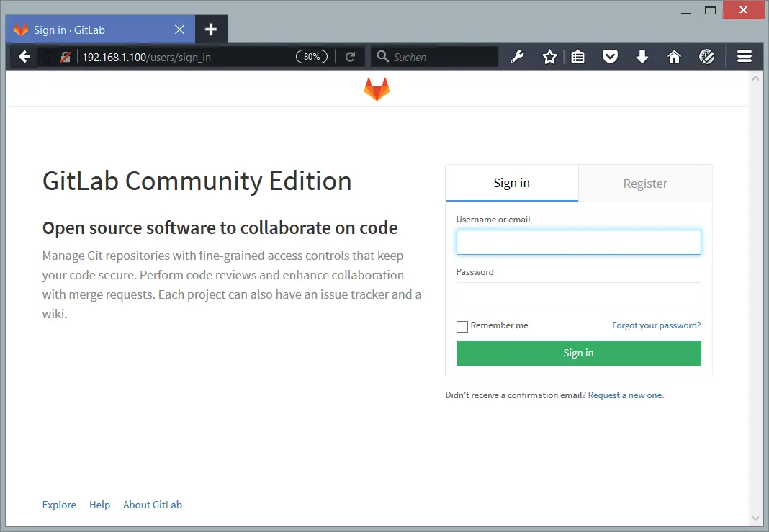The height and width of the screenshot is (532, 769).
Task: Reset the 80% zoom level indicator
Action: 312,57
